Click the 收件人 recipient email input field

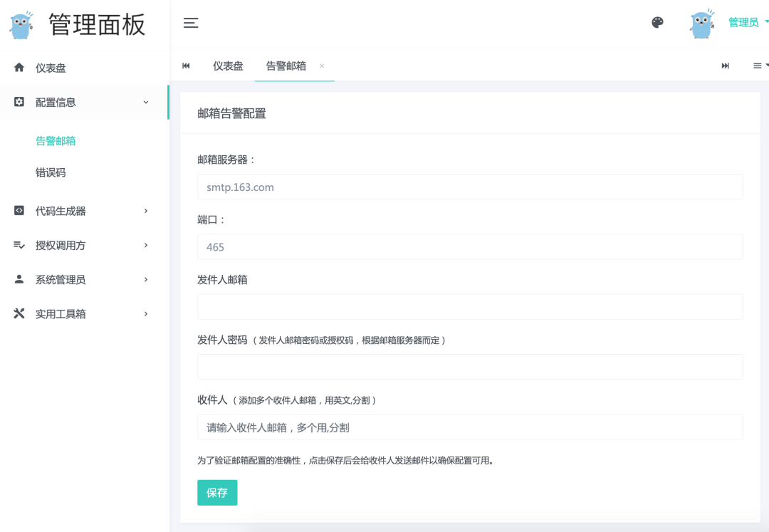point(470,427)
